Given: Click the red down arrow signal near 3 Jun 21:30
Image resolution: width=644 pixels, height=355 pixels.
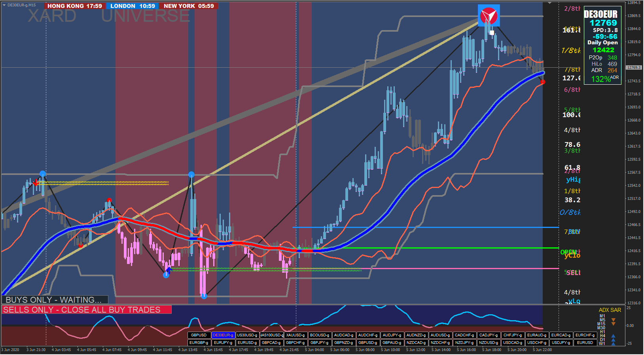Looking at the screenshot, I should coord(36,182).
